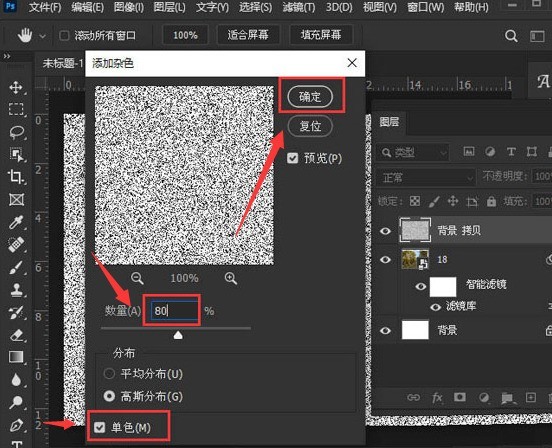Image resolution: width=552 pixels, height=448 pixels.
Task: Click the 复位 button
Action: coord(310,126)
